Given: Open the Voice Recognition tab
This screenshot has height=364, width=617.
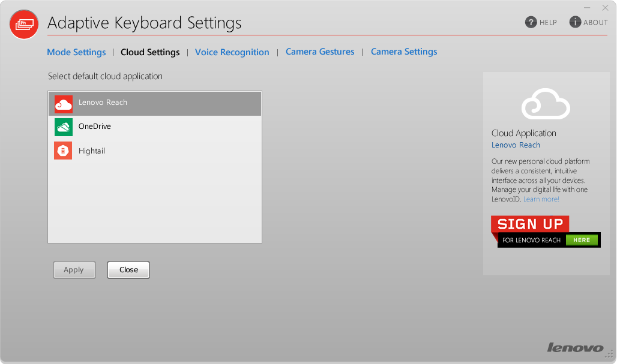Looking at the screenshot, I should 232,52.
